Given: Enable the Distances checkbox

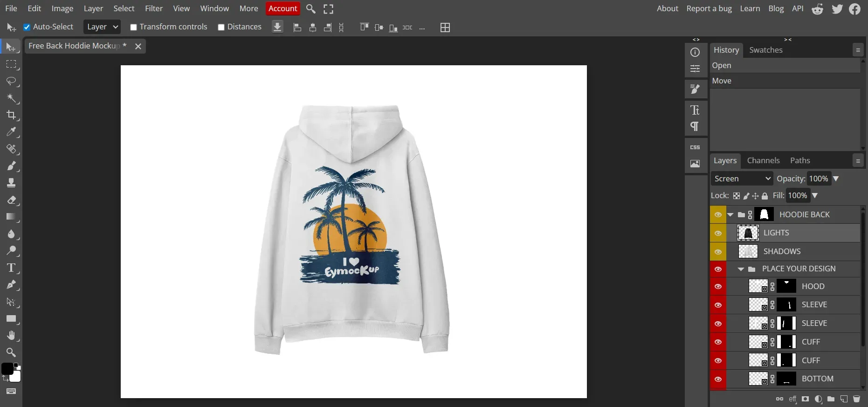Looking at the screenshot, I should pyautogui.click(x=221, y=27).
